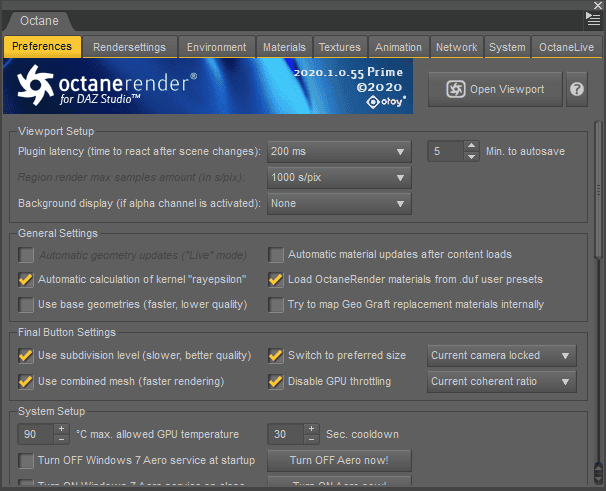
Task: Open Current camera locked dropdown
Action: coord(502,356)
